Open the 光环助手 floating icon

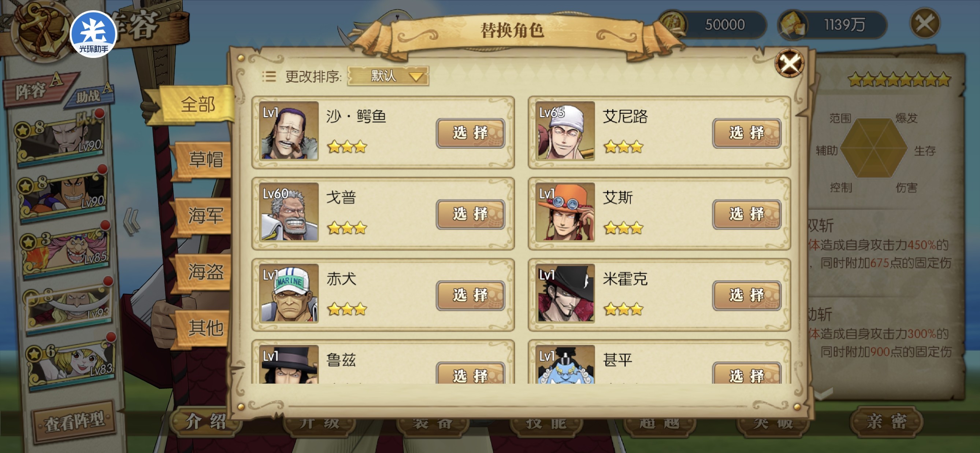94,35
